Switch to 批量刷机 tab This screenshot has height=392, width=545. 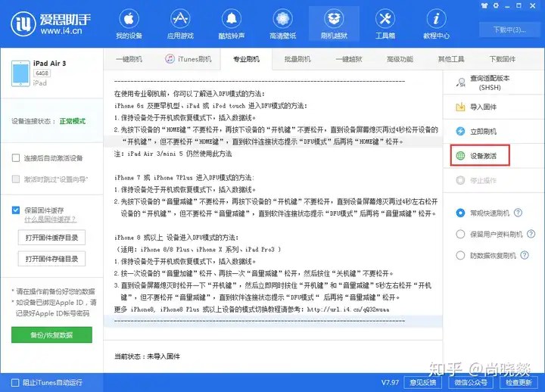[x=297, y=59]
